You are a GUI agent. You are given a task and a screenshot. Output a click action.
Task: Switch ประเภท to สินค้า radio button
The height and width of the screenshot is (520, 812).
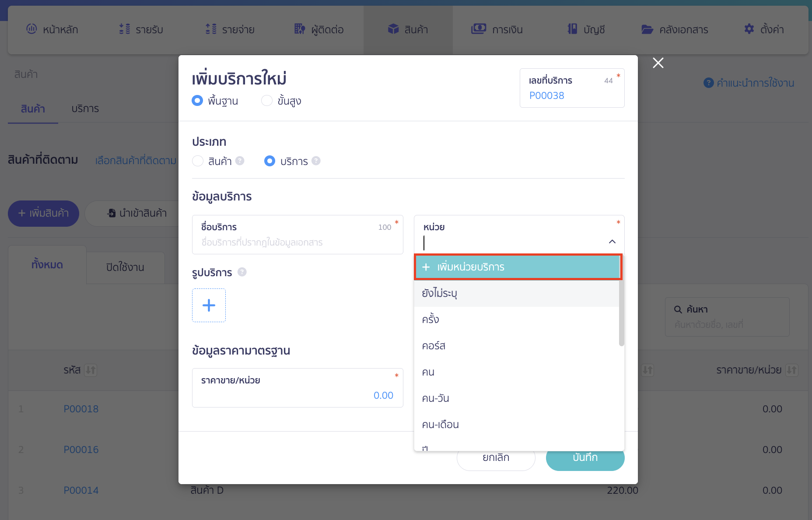point(197,161)
